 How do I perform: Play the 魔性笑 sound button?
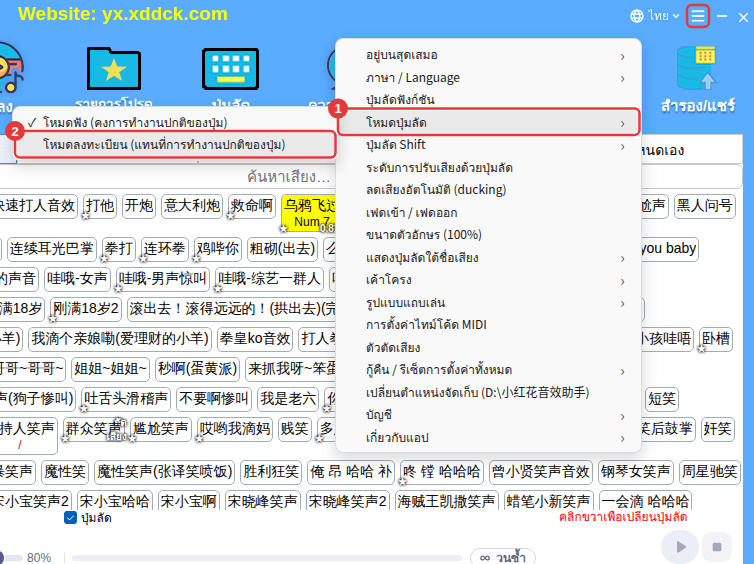[x=64, y=472]
